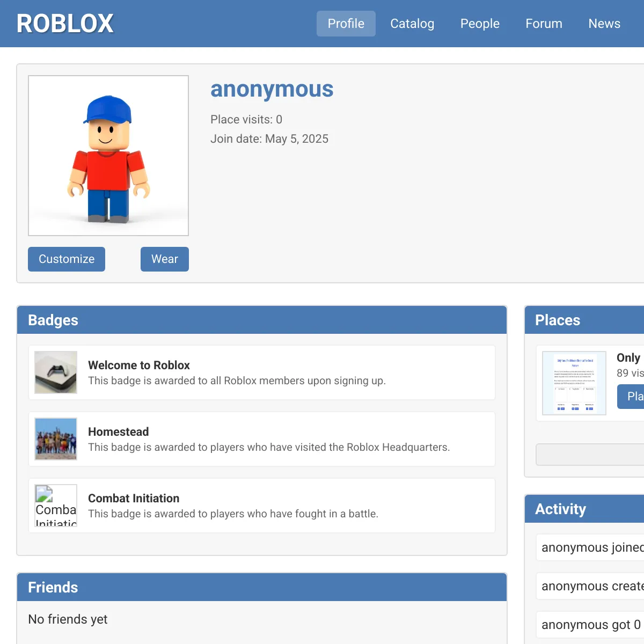This screenshot has height=644, width=644.
Task: Click the Activity section header
Action: [x=584, y=509]
